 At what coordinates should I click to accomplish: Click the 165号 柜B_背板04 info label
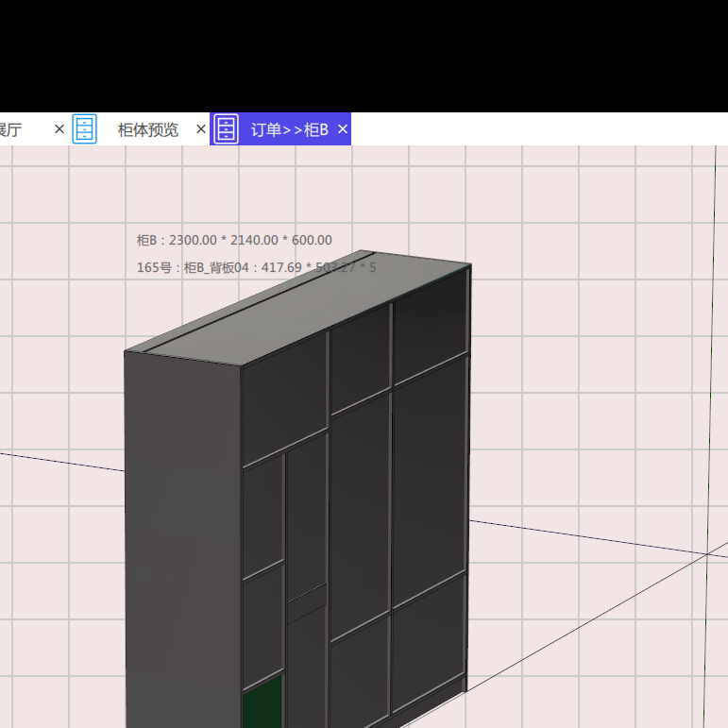(x=256, y=267)
